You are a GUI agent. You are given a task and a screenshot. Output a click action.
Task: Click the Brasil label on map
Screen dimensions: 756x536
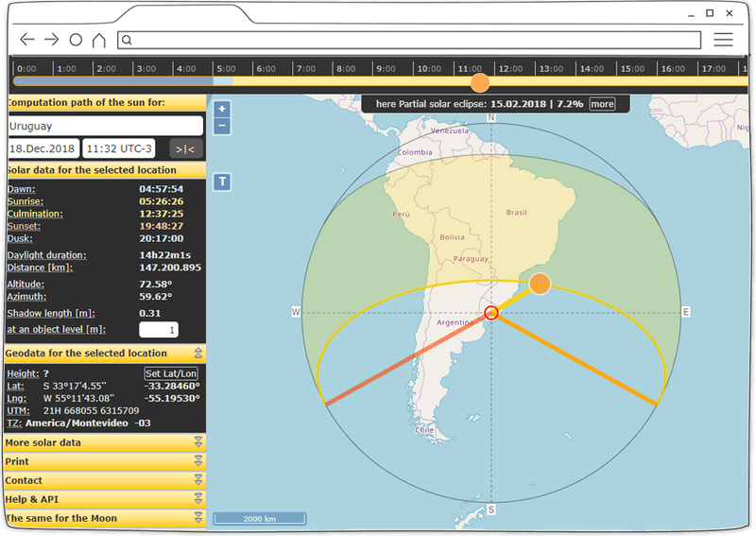pyautogui.click(x=516, y=213)
